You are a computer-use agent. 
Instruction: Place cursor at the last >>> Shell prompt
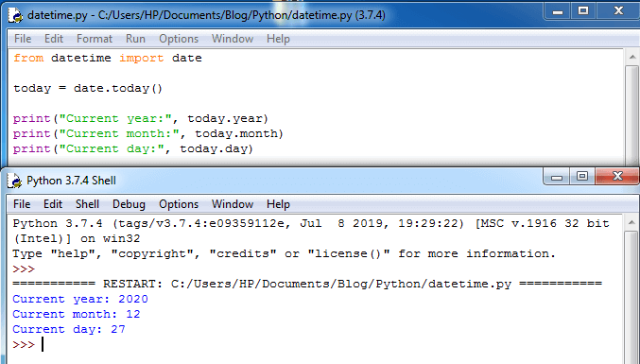43,344
